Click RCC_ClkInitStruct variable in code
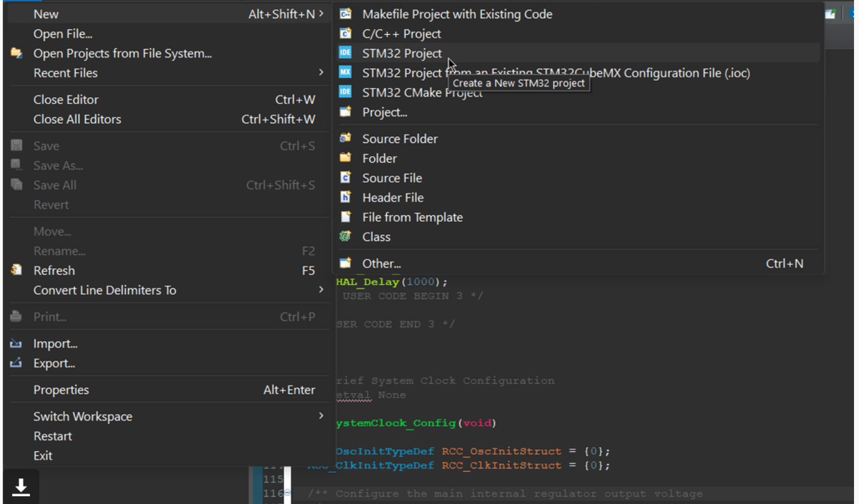Screen dimensions: 859x504 click(x=502, y=466)
